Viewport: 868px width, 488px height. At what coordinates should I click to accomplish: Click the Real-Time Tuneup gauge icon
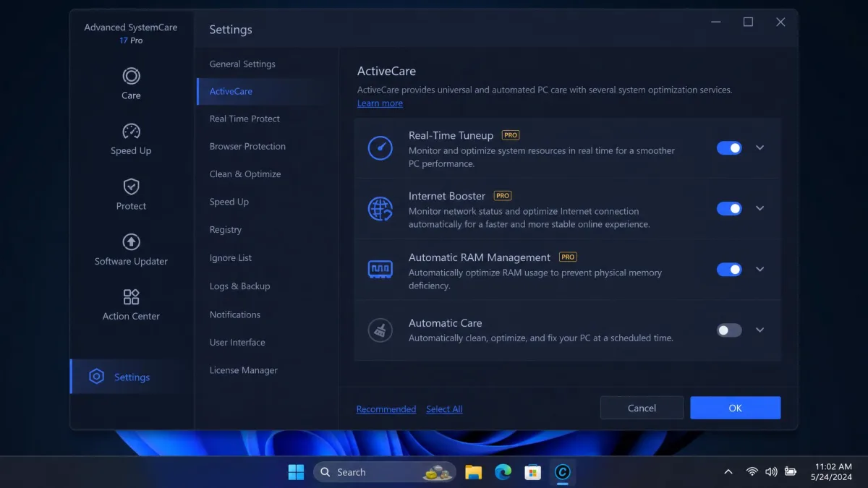[380, 147]
